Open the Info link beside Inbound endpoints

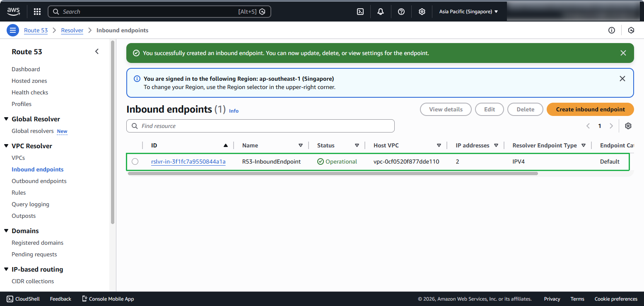click(x=234, y=111)
